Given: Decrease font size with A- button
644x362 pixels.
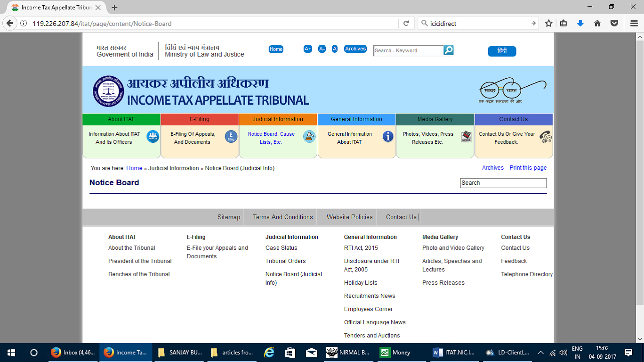Looking at the screenshot, I should point(322,49).
